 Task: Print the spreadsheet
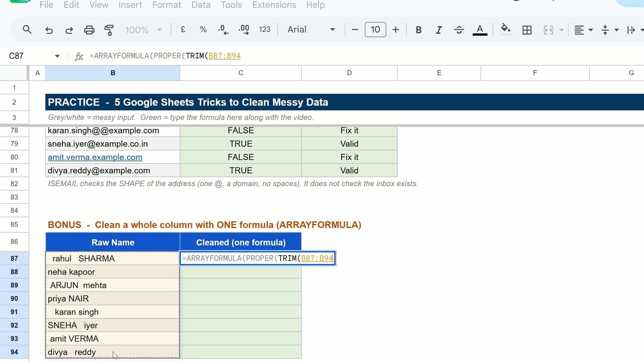[x=89, y=30]
